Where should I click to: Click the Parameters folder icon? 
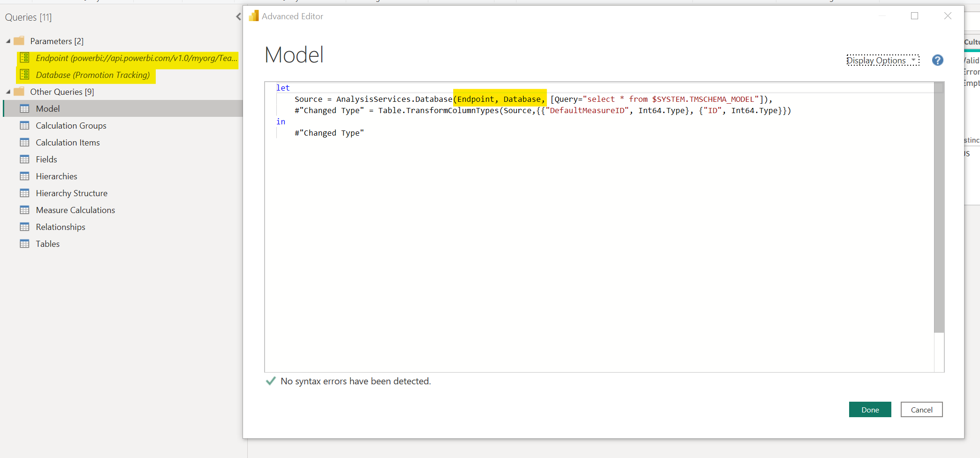tap(19, 41)
